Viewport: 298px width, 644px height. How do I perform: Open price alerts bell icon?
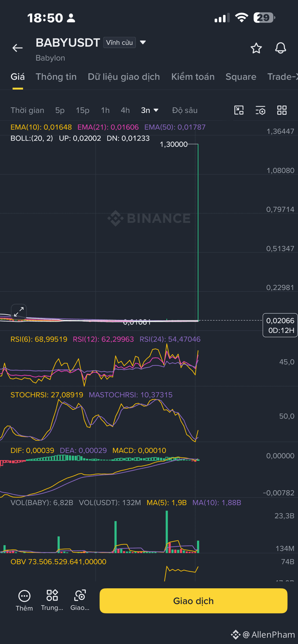[281, 48]
